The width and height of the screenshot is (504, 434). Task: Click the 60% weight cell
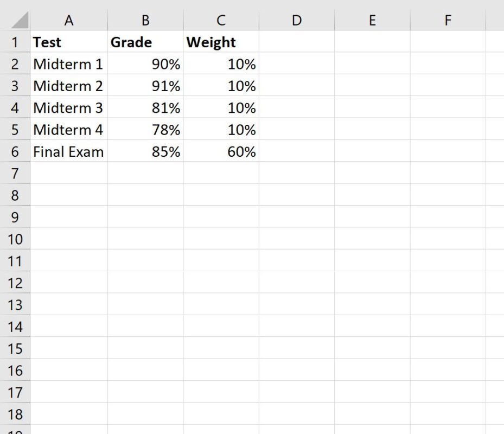point(221,151)
